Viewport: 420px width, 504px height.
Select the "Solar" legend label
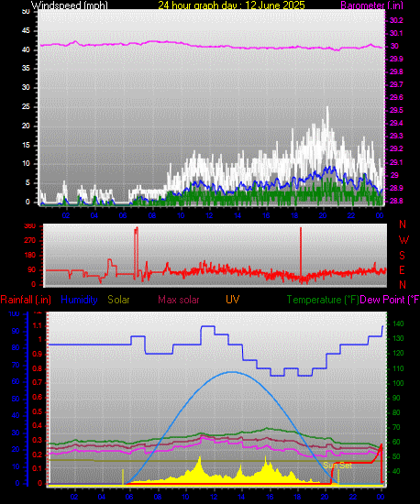point(118,300)
